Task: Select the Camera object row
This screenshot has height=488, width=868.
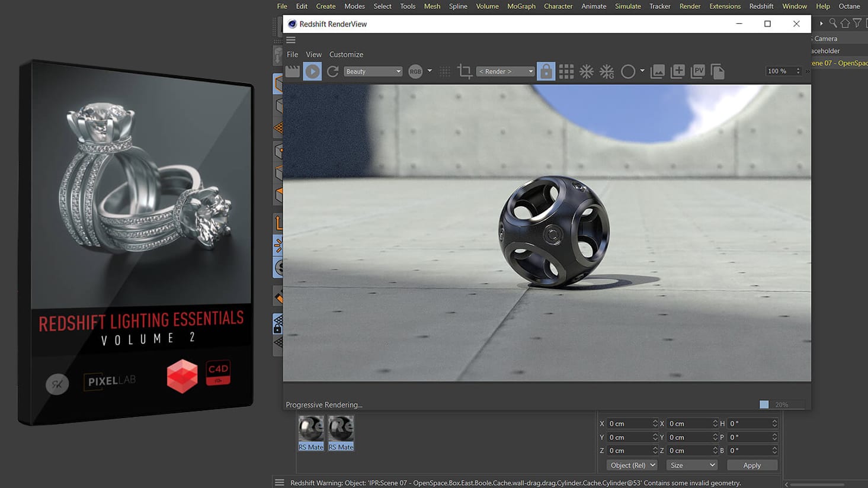Action: 840,38
